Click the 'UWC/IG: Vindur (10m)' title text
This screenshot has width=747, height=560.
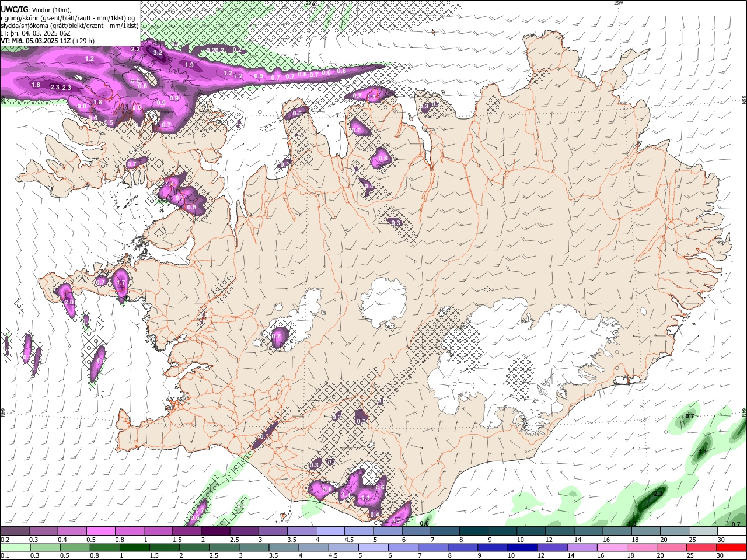point(36,9)
